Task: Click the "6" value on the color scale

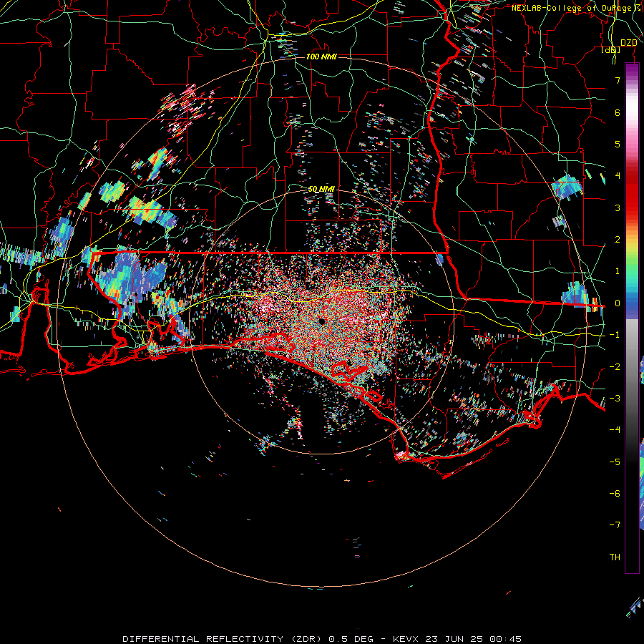Action: tap(618, 112)
